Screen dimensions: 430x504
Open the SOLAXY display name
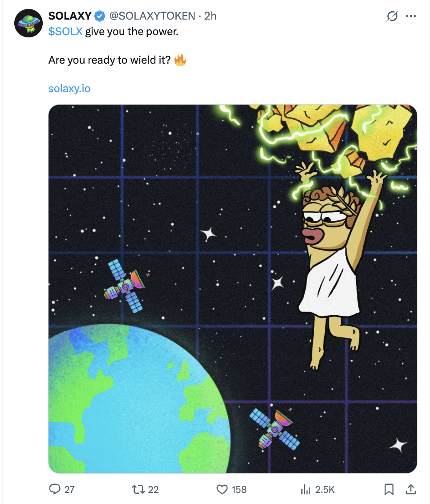click(x=70, y=16)
